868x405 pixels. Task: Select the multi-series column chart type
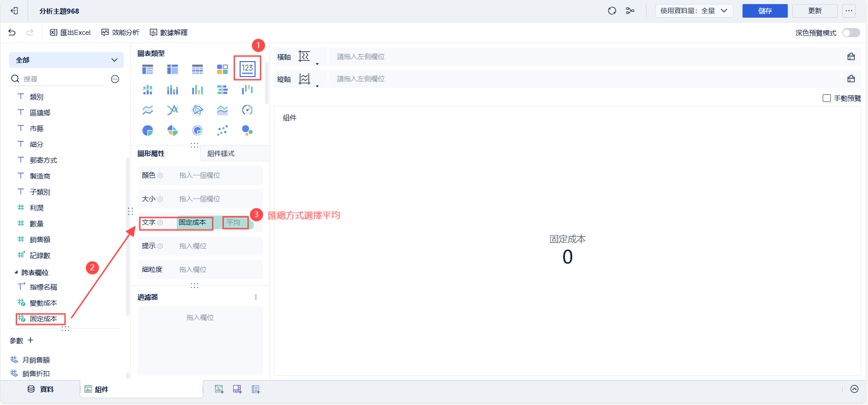(198, 90)
